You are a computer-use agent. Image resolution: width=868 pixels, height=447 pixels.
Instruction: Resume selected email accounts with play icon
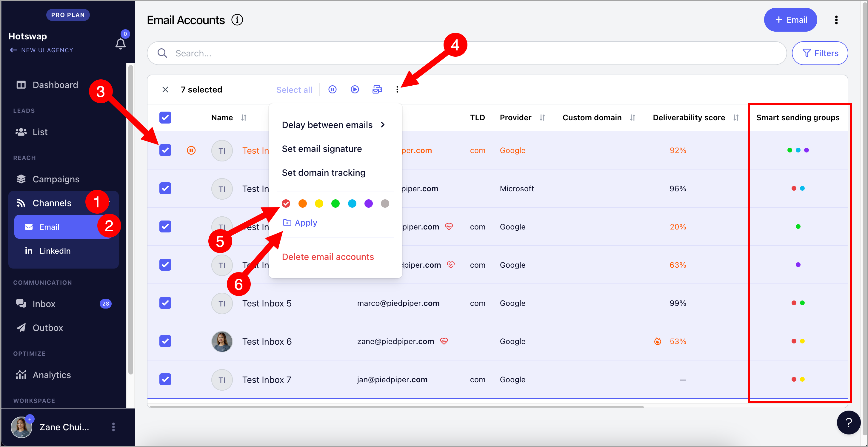[355, 90]
